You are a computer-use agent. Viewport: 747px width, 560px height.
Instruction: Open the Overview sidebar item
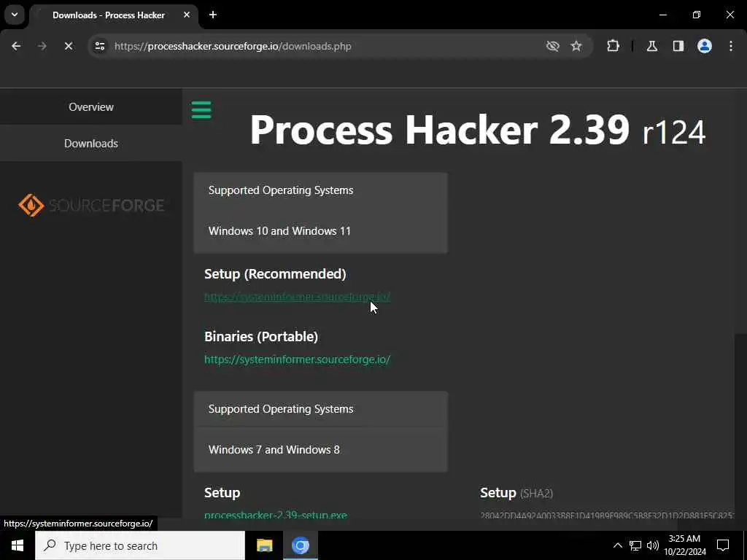[x=91, y=106]
